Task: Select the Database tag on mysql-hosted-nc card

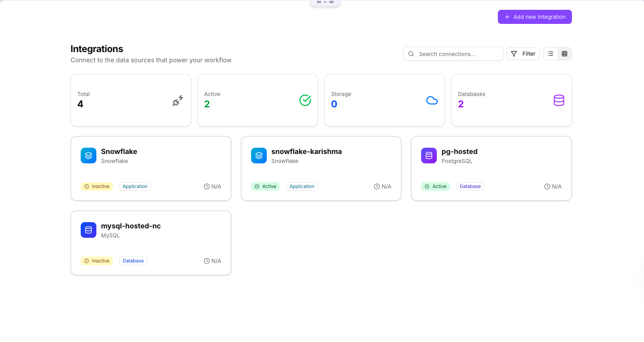Action: [x=133, y=261]
